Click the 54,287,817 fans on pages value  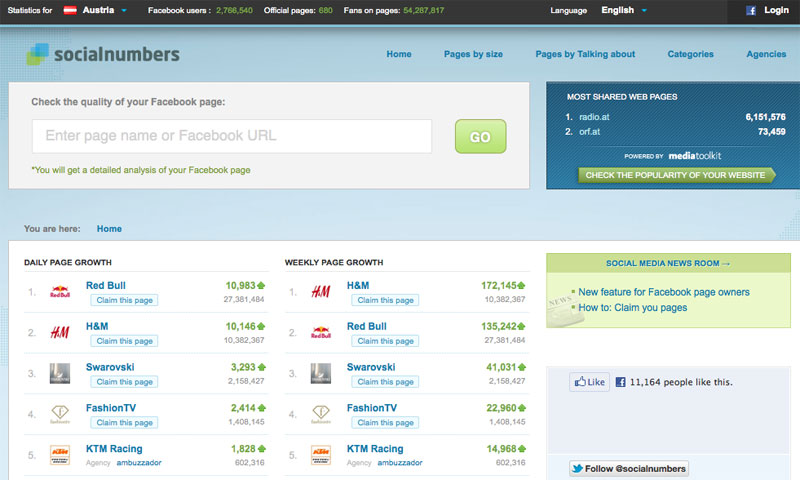coord(423,10)
